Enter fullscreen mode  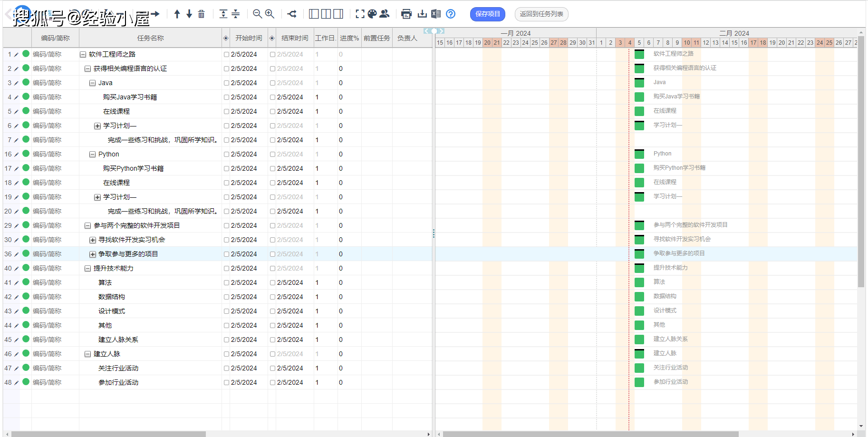[360, 14]
